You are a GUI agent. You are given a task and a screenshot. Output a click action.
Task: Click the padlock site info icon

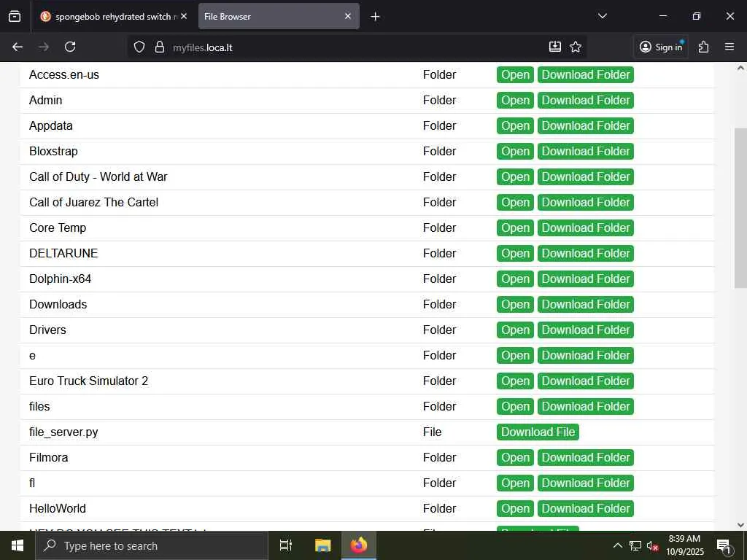click(x=160, y=47)
